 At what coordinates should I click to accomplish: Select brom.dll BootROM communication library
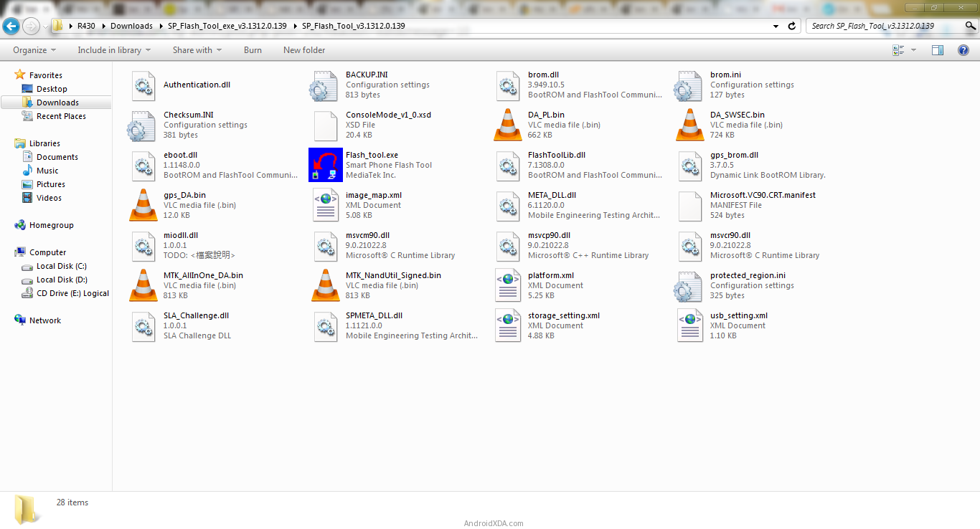click(x=507, y=85)
